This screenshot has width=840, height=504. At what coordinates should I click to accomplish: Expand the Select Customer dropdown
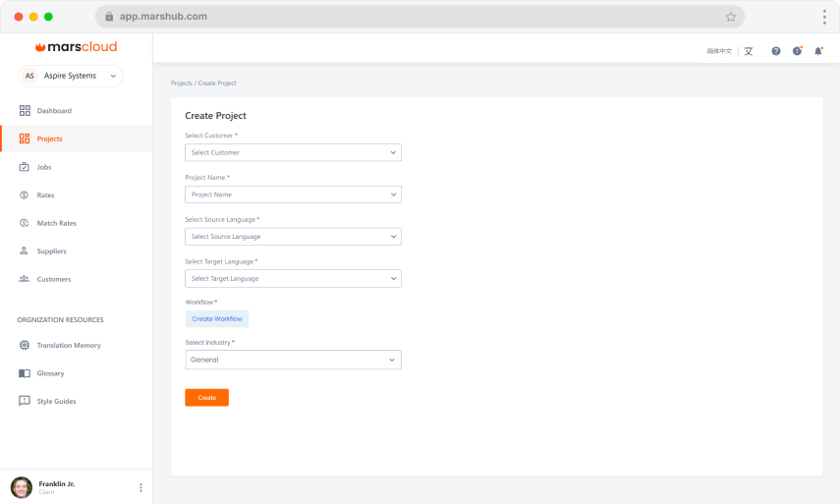[x=293, y=152]
